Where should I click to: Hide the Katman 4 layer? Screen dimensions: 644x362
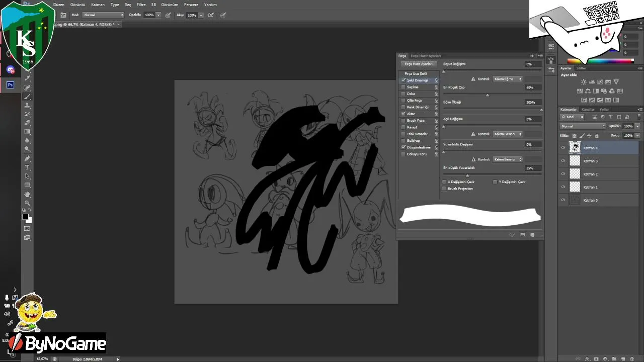coord(563,148)
